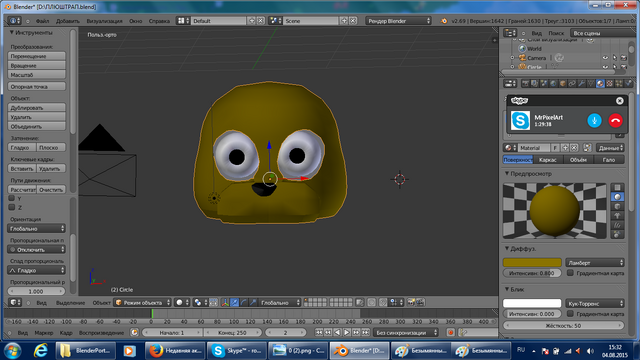Click Вставить keyframe button

click(22, 169)
